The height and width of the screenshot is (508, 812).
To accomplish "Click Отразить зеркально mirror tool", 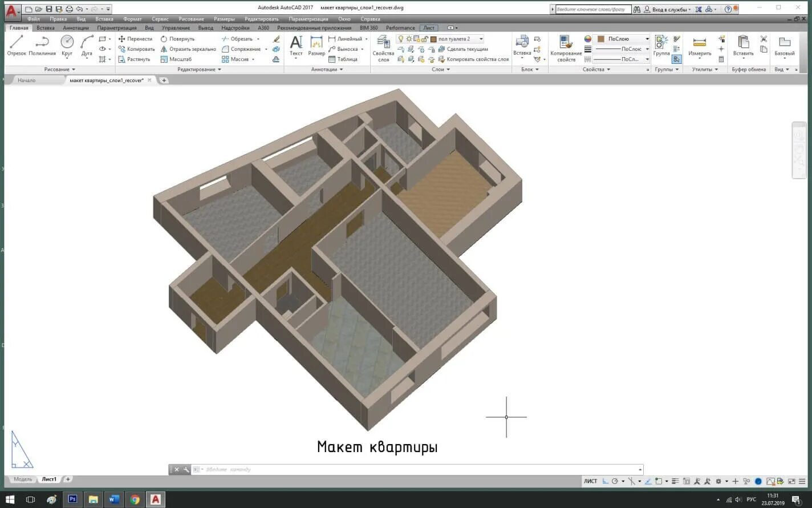I will click(188, 49).
